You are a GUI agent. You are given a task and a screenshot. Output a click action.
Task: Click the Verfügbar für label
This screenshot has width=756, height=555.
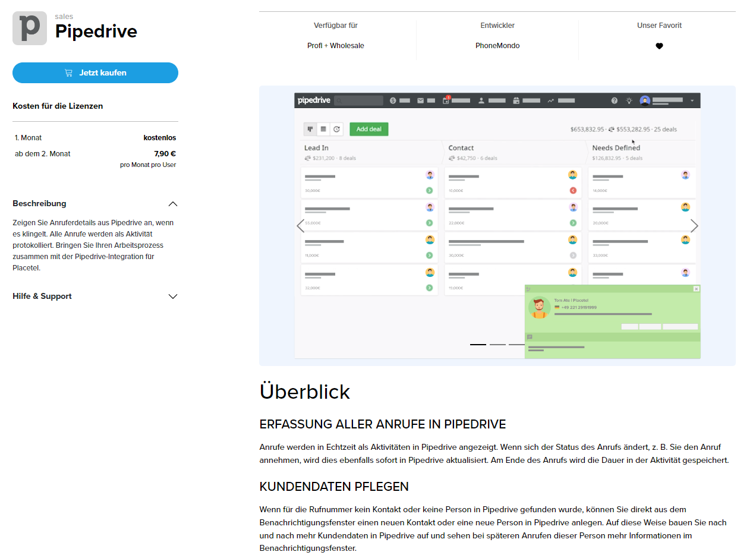(x=336, y=26)
